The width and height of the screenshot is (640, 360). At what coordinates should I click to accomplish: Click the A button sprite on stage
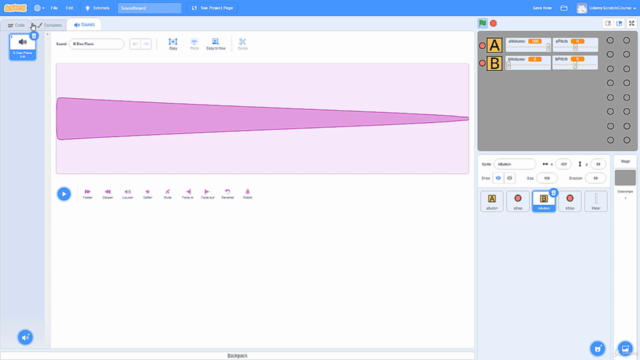[x=494, y=45]
